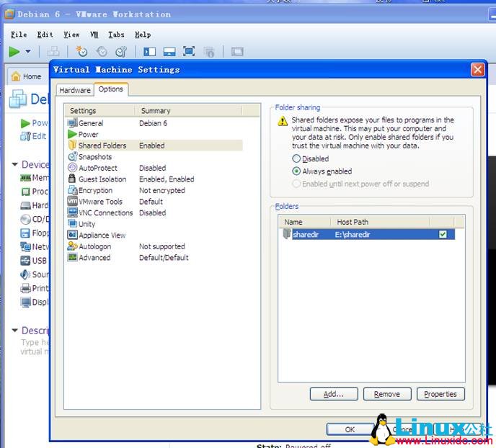Confirm settings with the OK button
496x448 pixels.
350,429
